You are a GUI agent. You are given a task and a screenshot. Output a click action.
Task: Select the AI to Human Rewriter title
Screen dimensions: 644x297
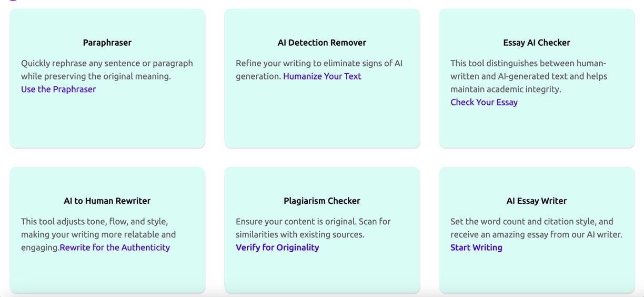click(107, 201)
